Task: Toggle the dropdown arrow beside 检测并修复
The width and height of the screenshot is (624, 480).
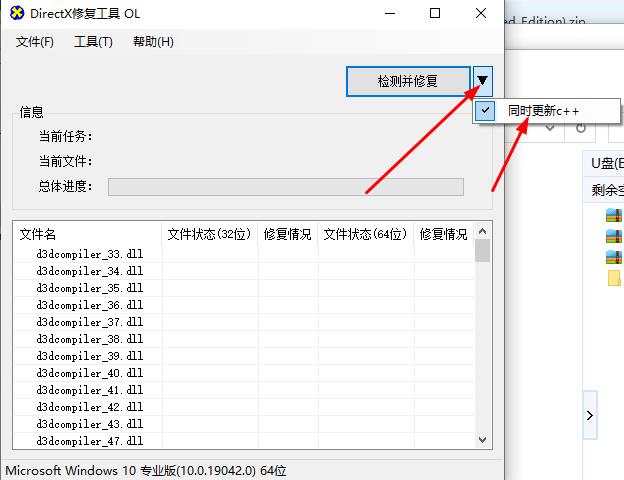Action: tap(483, 81)
